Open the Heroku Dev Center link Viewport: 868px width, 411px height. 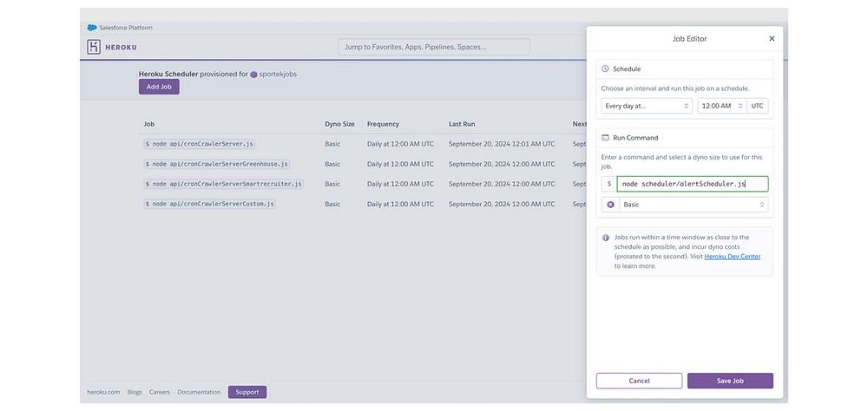(732, 257)
